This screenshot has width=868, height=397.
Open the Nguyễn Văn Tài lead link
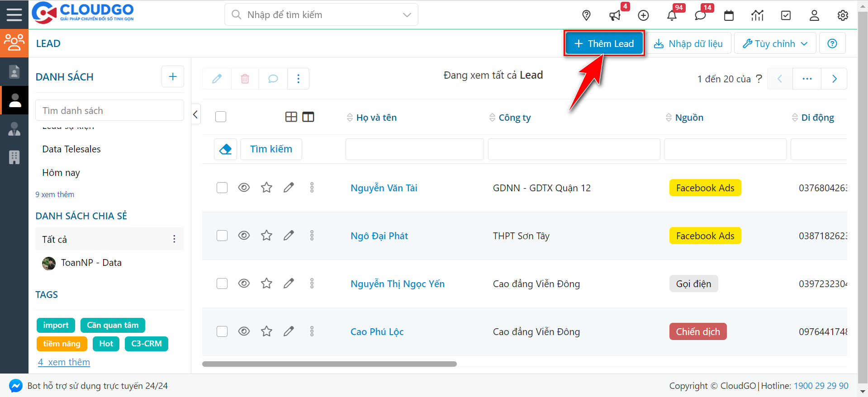(384, 188)
